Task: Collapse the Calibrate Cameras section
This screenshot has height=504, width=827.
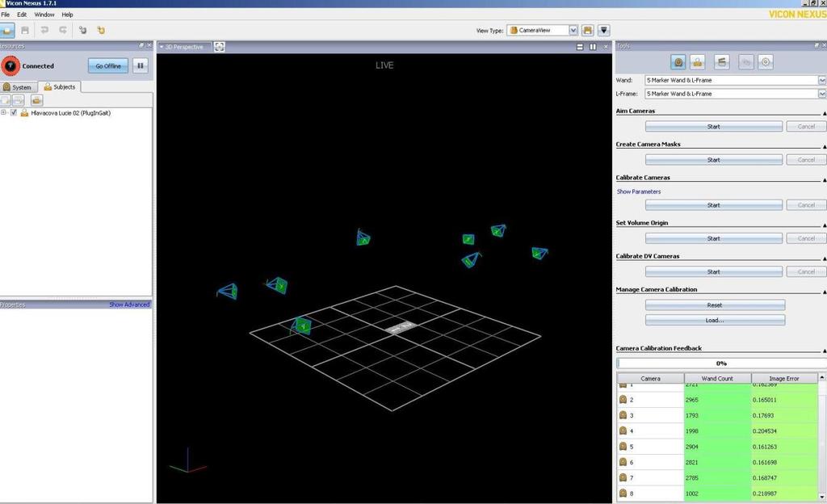Action: pyautogui.click(x=825, y=180)
